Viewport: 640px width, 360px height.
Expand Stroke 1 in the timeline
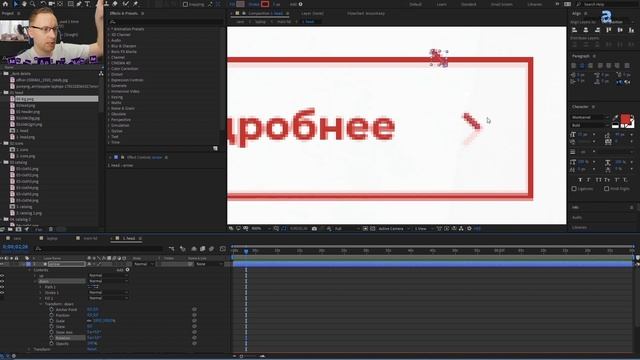pyautogui.click(x=41, y=293)
